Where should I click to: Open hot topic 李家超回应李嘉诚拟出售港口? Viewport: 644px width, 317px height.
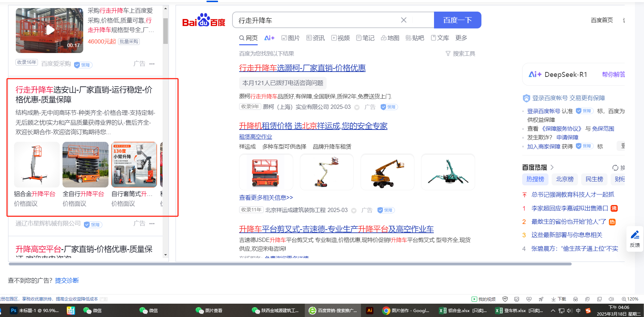(570, 209)
